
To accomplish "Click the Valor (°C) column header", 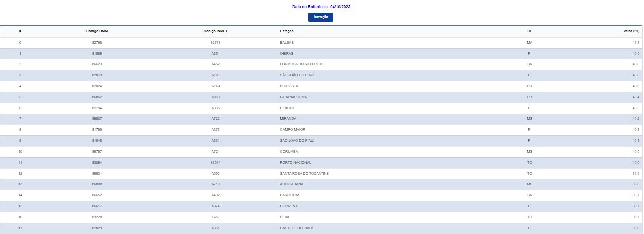I will click(631, 31).
